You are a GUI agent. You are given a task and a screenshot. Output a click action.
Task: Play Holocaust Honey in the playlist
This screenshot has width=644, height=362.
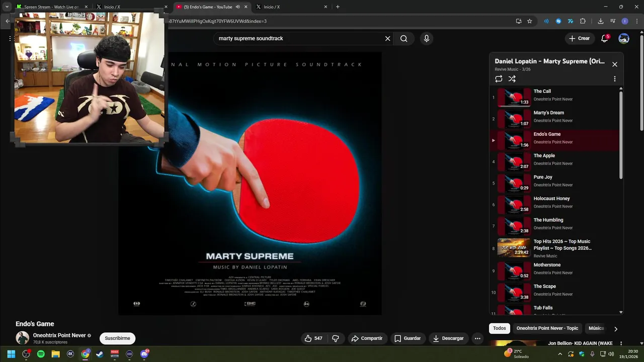[554, 205]
